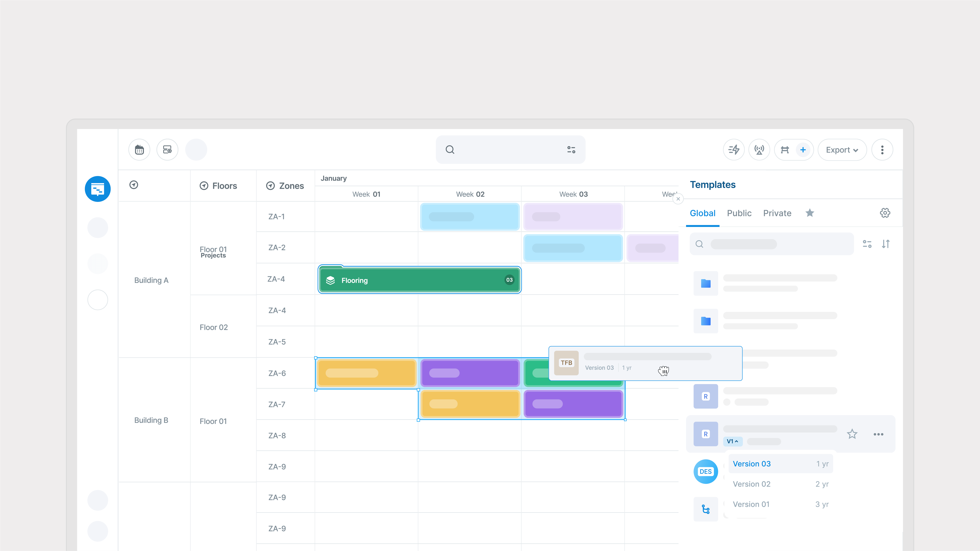Image resolution: width=980 pixels, height=551 pixels.
Task: Select the Flooring task bar on ZA-4
Action: [419, 280]
